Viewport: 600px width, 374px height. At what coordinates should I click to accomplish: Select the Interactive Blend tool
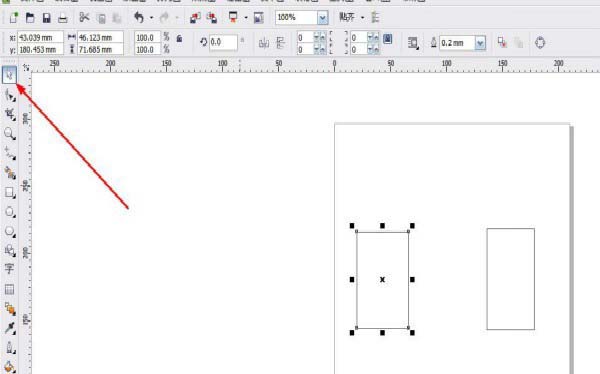10,309
